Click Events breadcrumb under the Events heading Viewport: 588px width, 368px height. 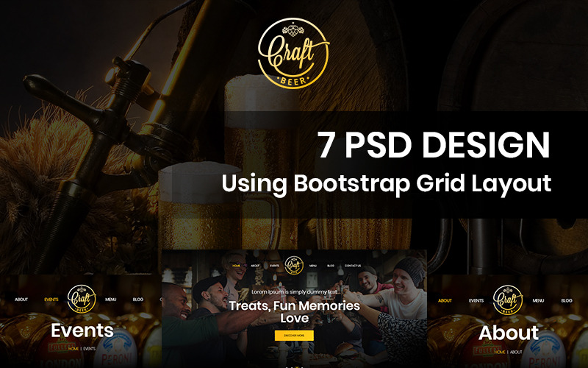coord(89,348)
